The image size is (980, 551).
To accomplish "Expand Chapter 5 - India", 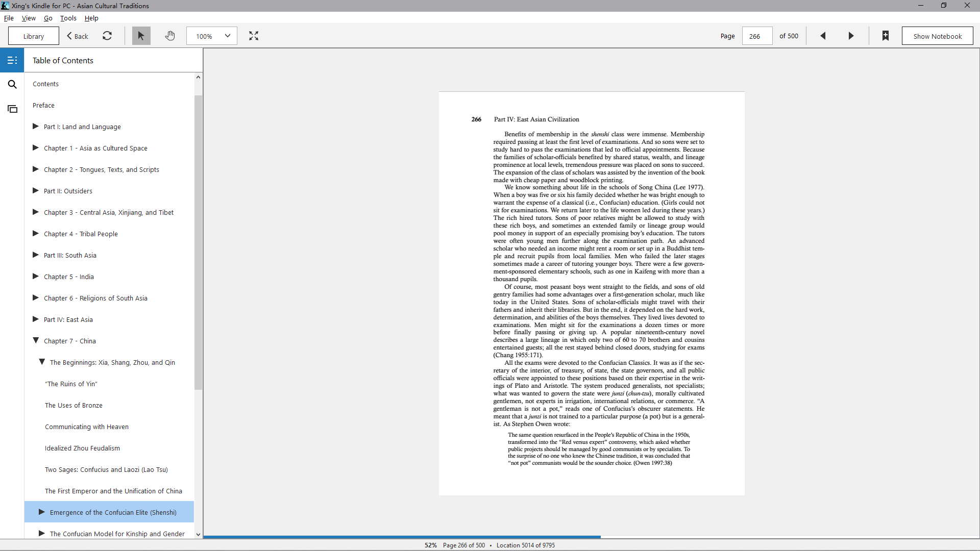I will [x=36, y=277].
